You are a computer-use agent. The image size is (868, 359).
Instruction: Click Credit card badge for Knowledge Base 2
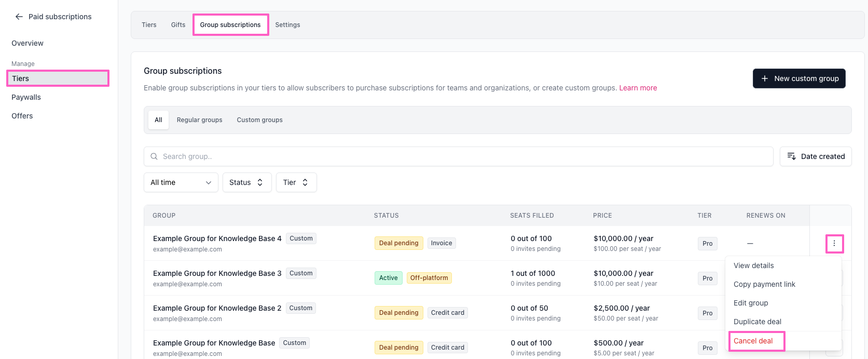[448, 313]
